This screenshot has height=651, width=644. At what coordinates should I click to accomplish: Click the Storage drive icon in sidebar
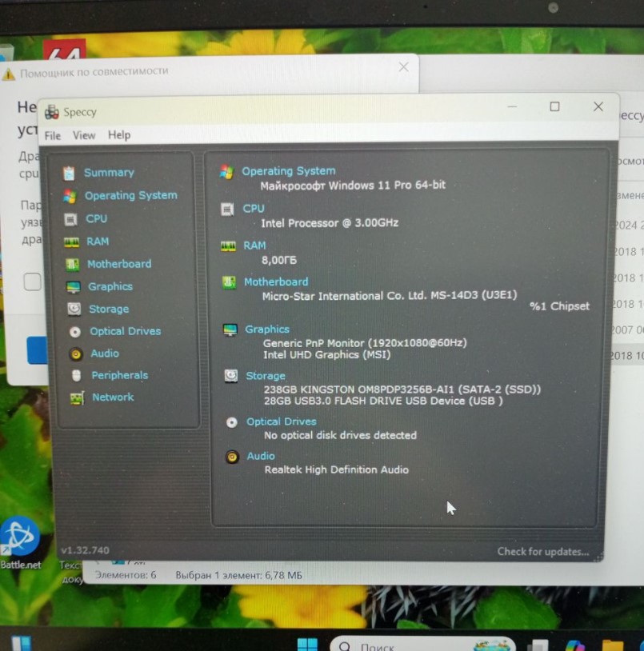[74, 309]
